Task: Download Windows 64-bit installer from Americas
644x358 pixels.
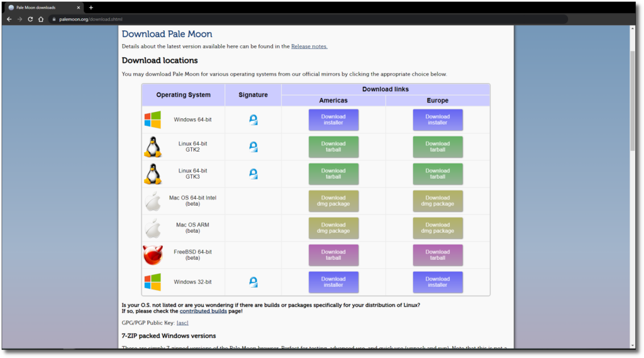Action: click(x=333, y=120)
